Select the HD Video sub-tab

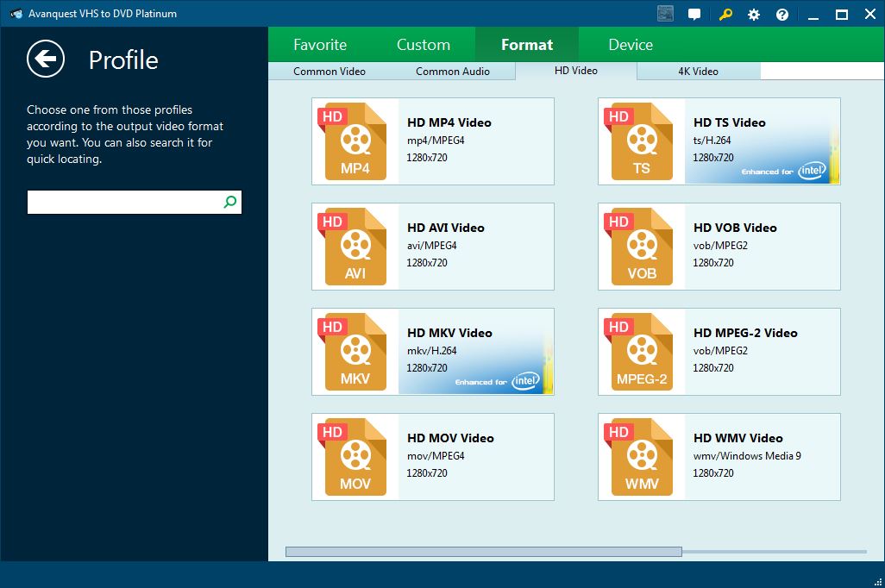(575, 71)
